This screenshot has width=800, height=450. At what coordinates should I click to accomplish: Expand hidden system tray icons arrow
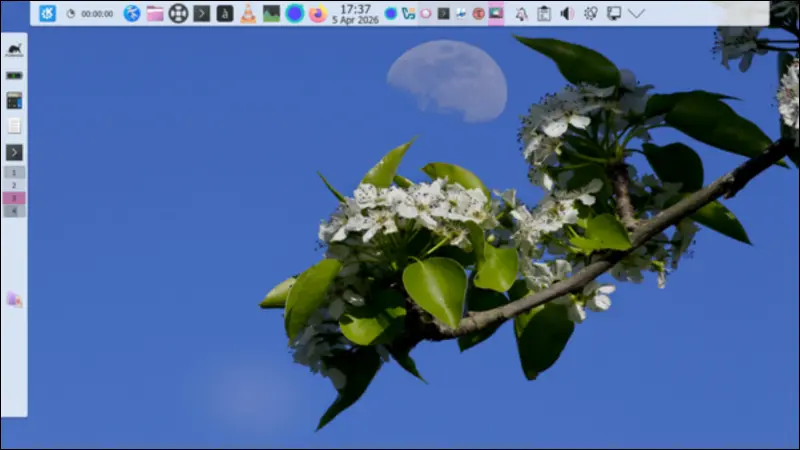[637, 14]
